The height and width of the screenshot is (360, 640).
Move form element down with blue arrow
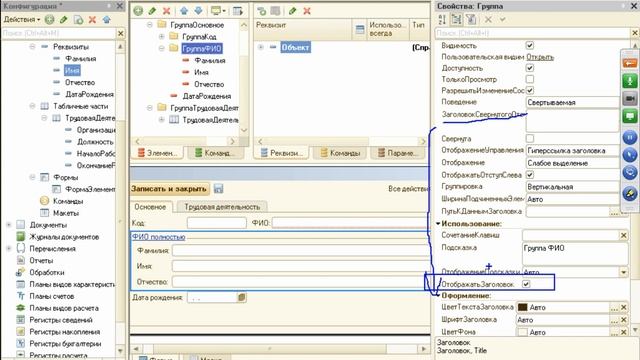pos(198,11)
